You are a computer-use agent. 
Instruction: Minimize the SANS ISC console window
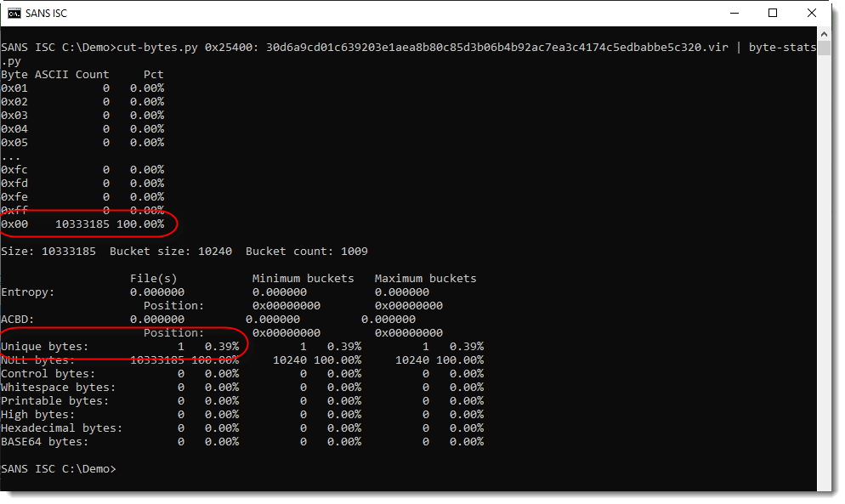pyautogui.click(x=734, y=13)
